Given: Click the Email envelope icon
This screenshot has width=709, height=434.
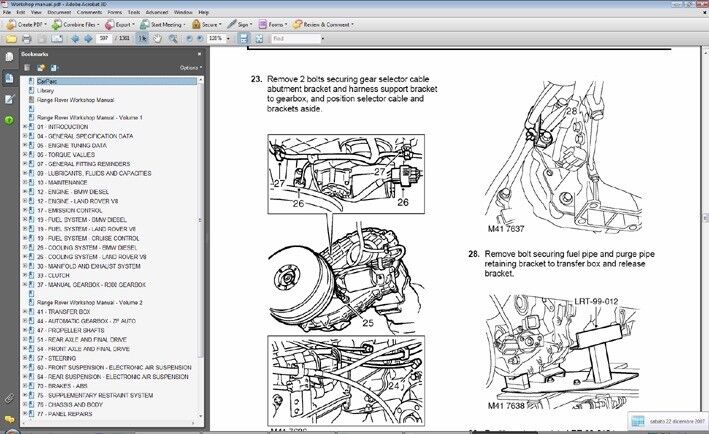Looking at the screenshot, I should coord(57,39).
